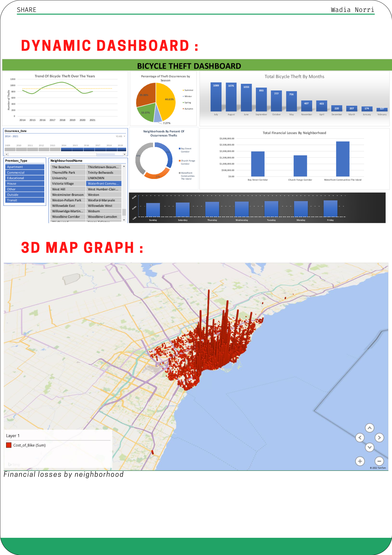This screenshot has height=555, width=392.
Task: Select Woodbine-Lumsden neighbourhood
Action: pyautogui.click(x=104, y=217)
